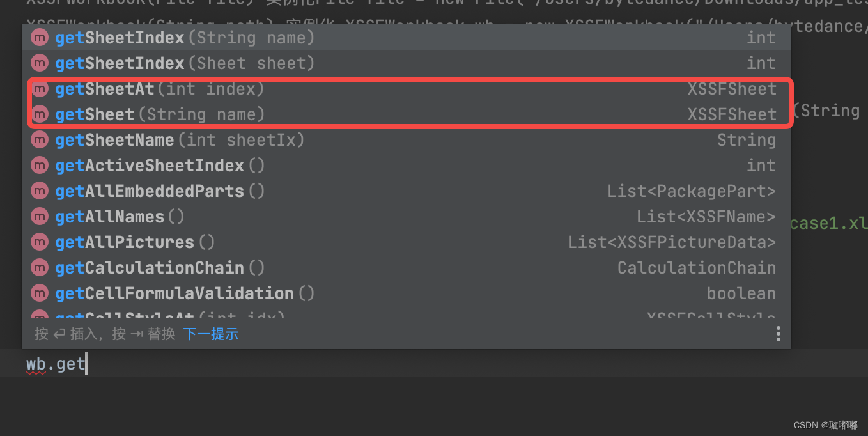The height and width of the screenshot is (436, 868).
Task: Click the method icon beside getActiveSheetIndex
Action: 39,165
